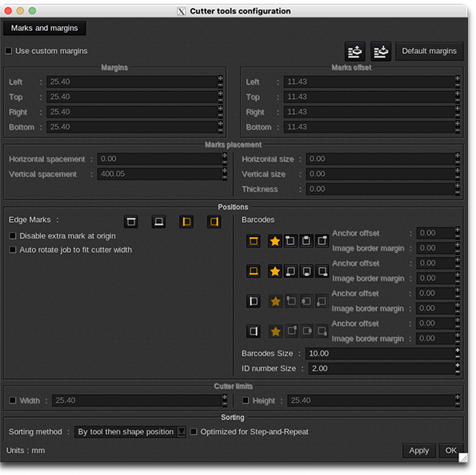Click the export margins preset icon

pos(355,52)
